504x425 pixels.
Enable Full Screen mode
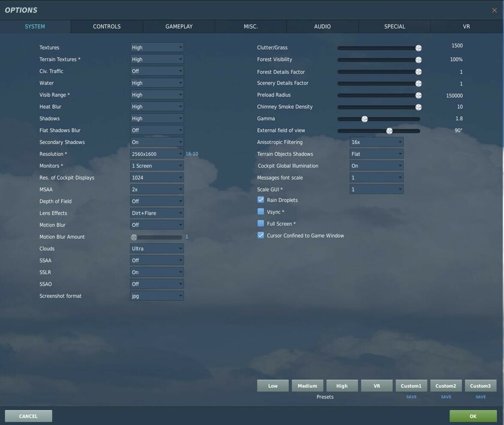[260, 223]
